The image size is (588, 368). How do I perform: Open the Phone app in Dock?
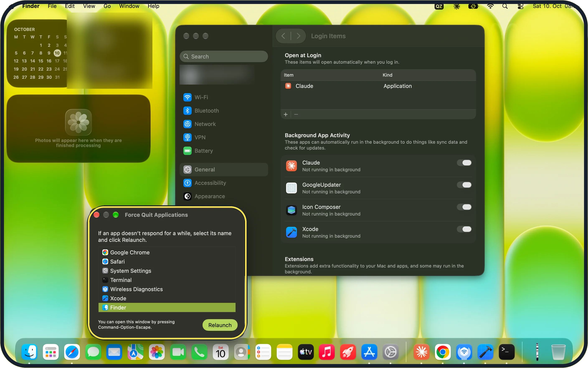pyautogui.click(x=199, y=352)
